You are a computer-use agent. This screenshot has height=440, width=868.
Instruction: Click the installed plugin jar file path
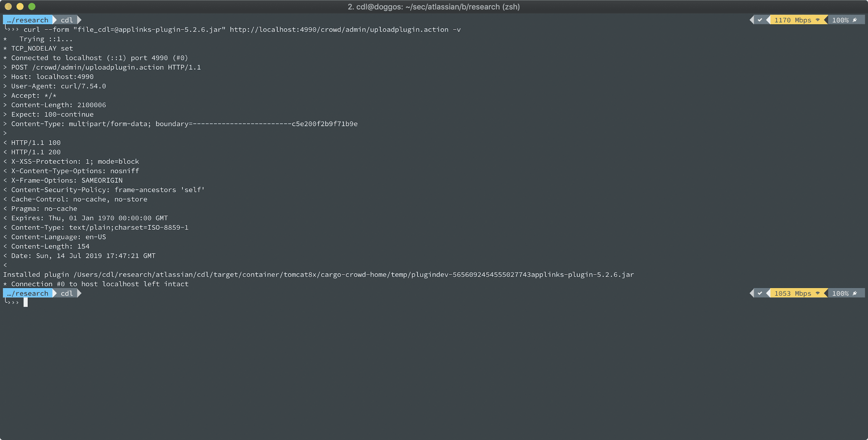[x=353, y=275]
